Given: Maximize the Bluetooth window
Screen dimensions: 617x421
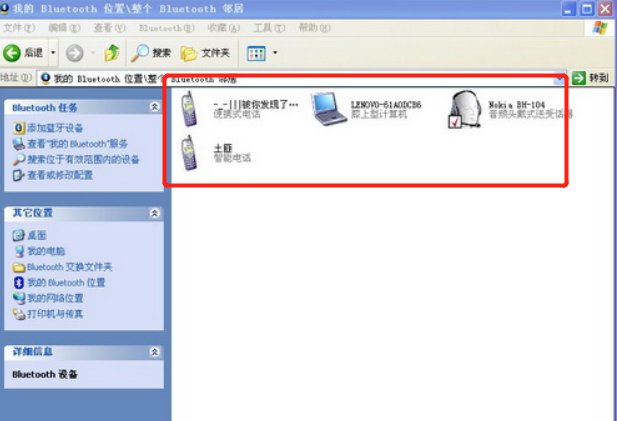Looking at the screenshot, I should pyautogui.click(x=587, y=9).
